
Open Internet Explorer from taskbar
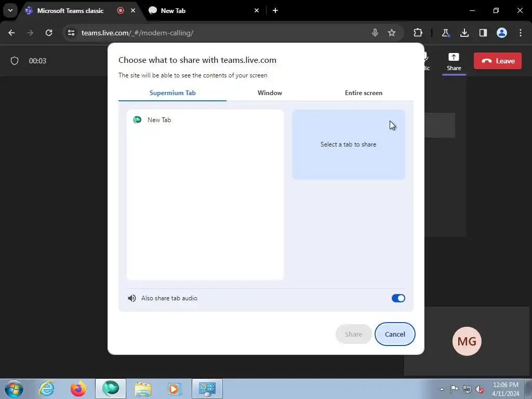[x=46, y=389]
